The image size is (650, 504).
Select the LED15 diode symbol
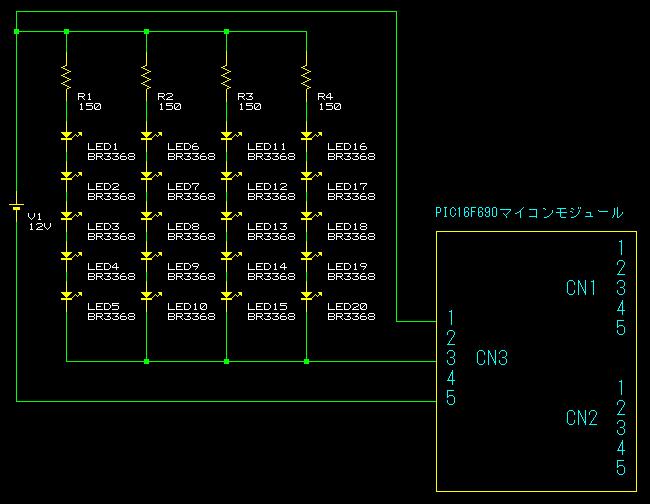pyautogui.click(x=230, y=296)
